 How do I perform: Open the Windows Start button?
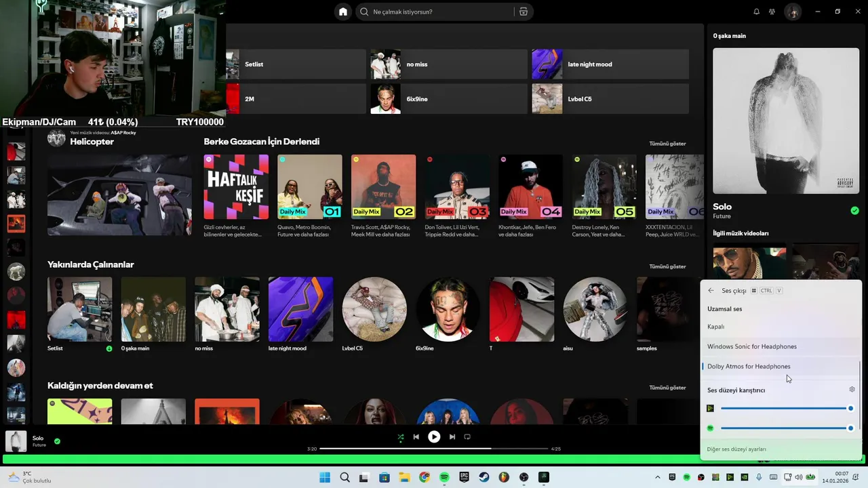tap(325, 477)
